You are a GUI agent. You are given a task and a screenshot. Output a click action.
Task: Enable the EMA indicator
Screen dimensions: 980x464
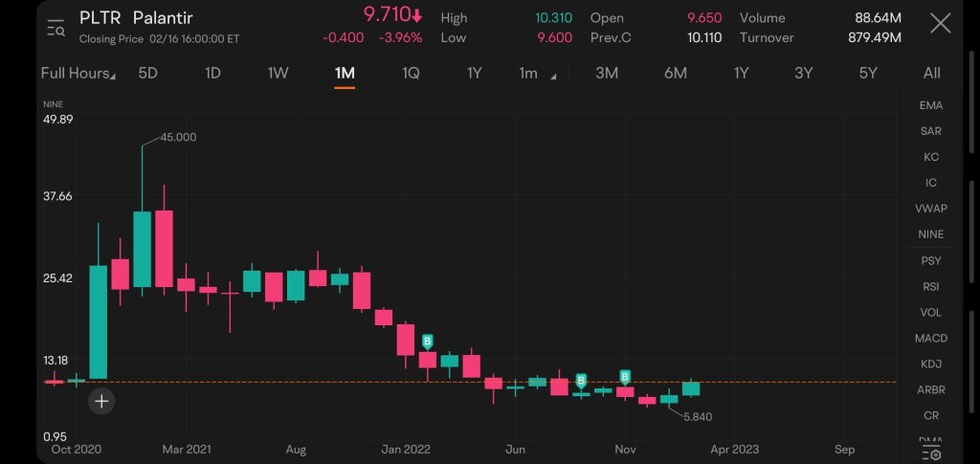(930, 105)
